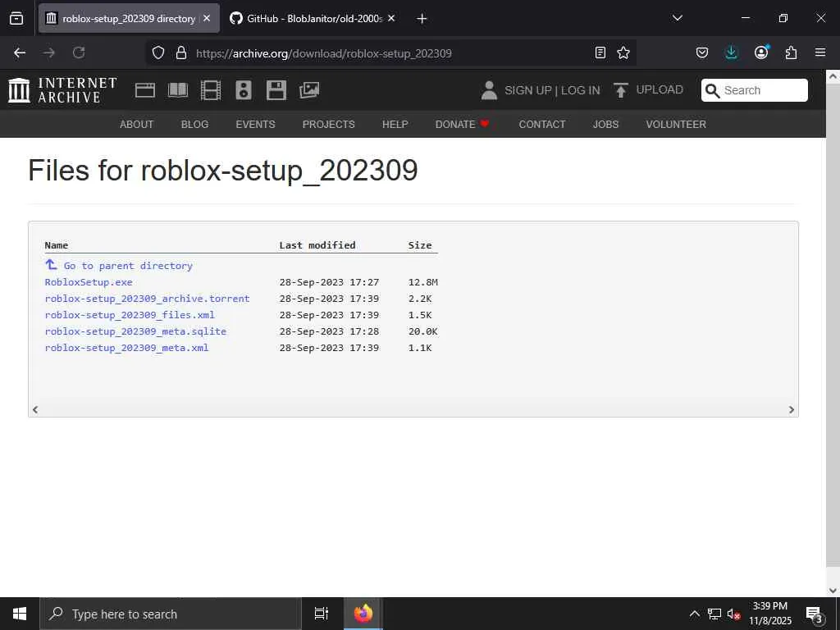
Task: Open the PROJECTS menu item
Action: click(328, 125)
